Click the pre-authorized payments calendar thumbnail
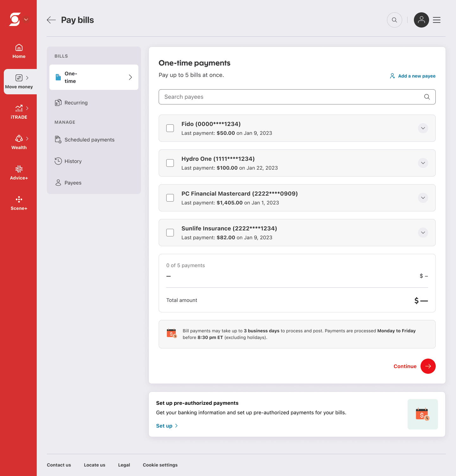Image resolution: width=456 pixels, height=476 pixels. [x=423, y=414]
